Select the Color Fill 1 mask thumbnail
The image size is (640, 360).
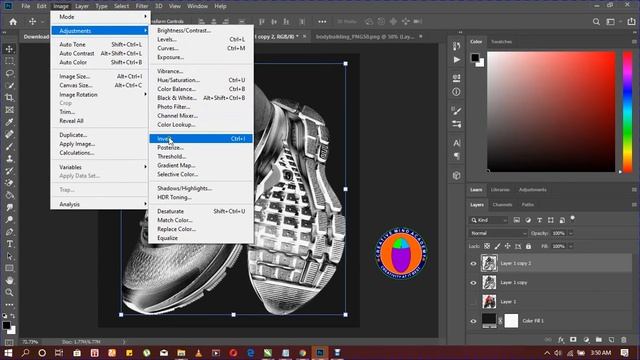511,321
